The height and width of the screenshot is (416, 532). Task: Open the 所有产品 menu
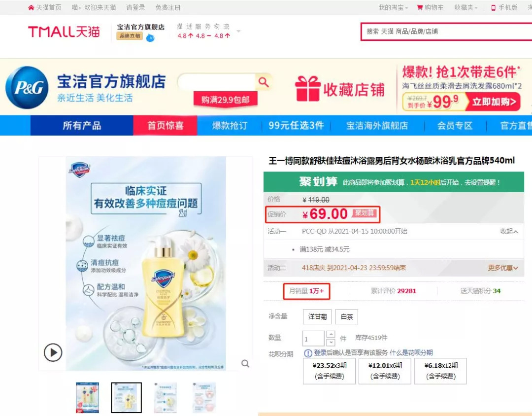(x=82, y=125)
